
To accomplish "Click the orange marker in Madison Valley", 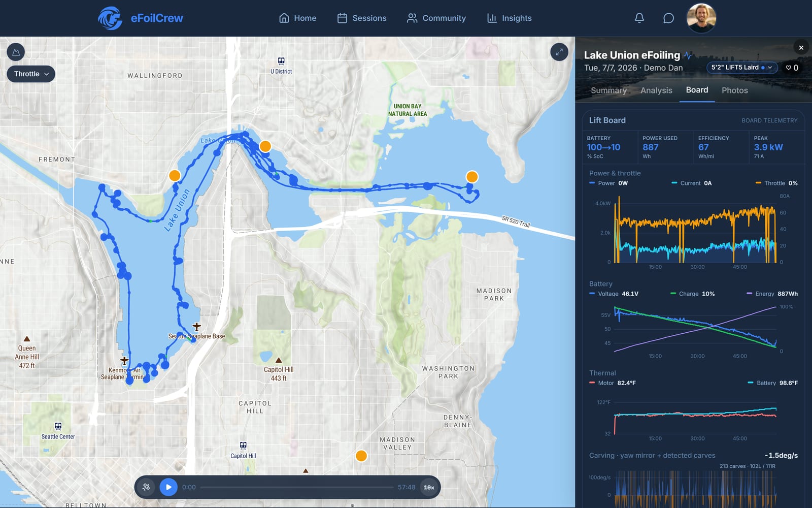I will click(x=361, y=456).
